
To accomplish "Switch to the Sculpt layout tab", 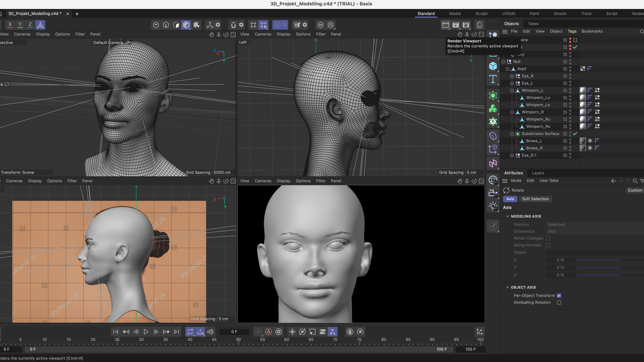I will click(481, 14).
